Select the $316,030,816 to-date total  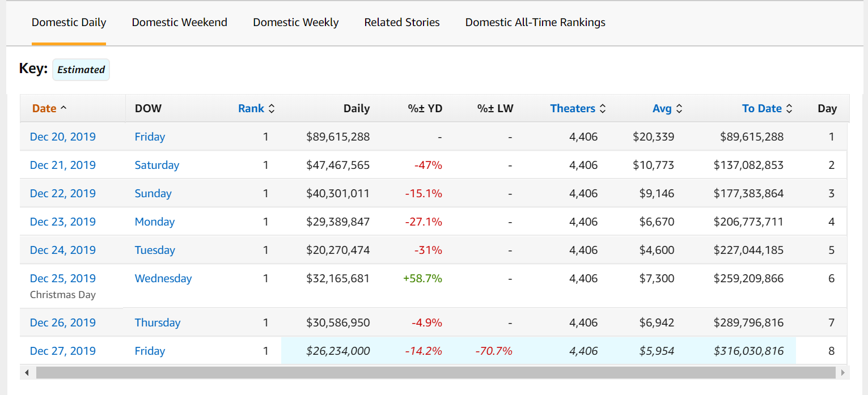748,351
